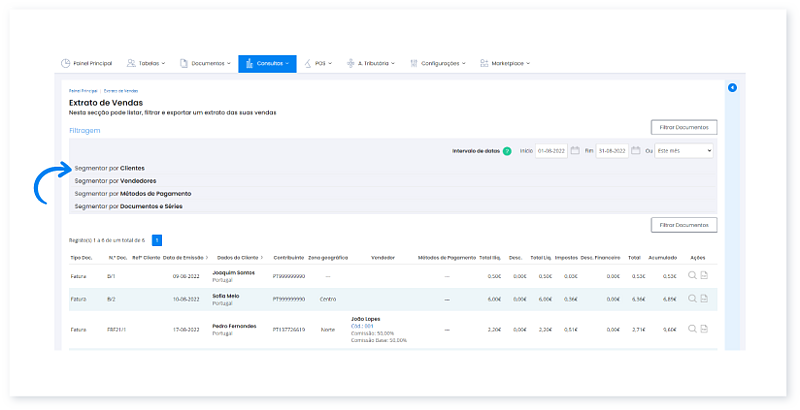Open the Consultas menu

(267, 63)
